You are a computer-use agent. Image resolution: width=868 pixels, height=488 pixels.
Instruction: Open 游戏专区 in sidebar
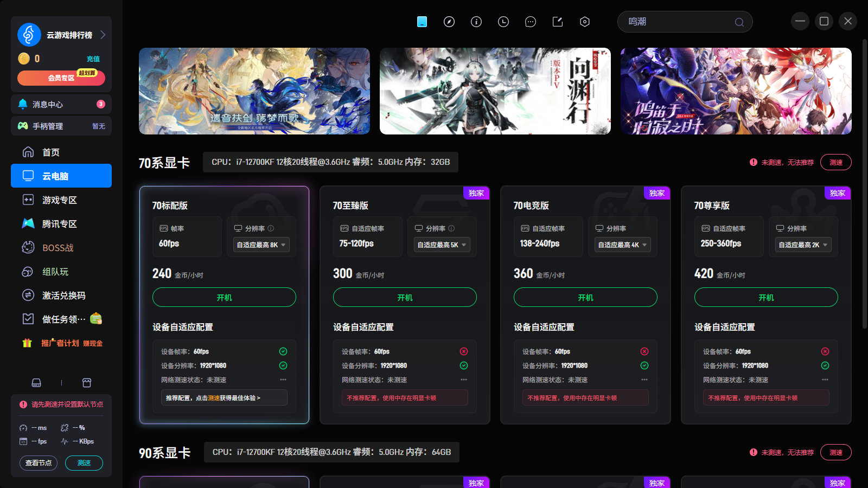click(61, 200)
